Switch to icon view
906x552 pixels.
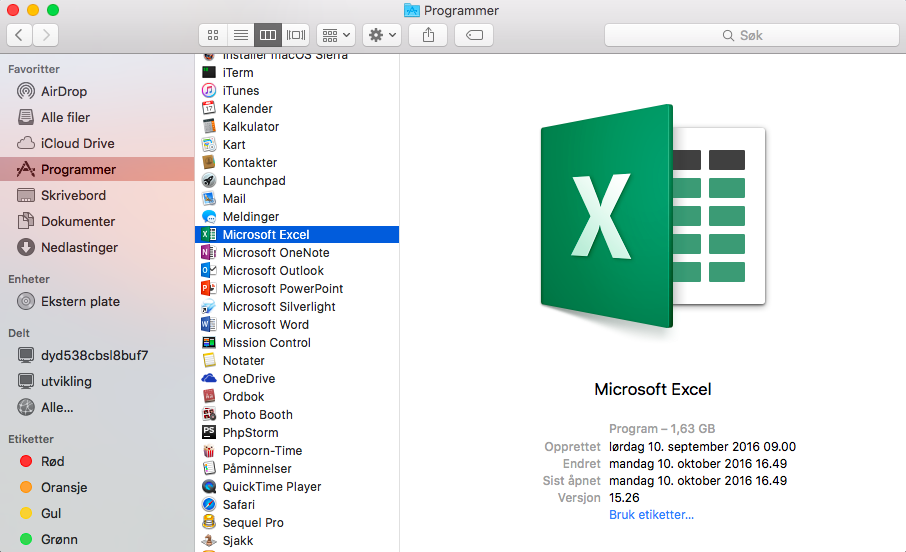click(x=213, y=35)
